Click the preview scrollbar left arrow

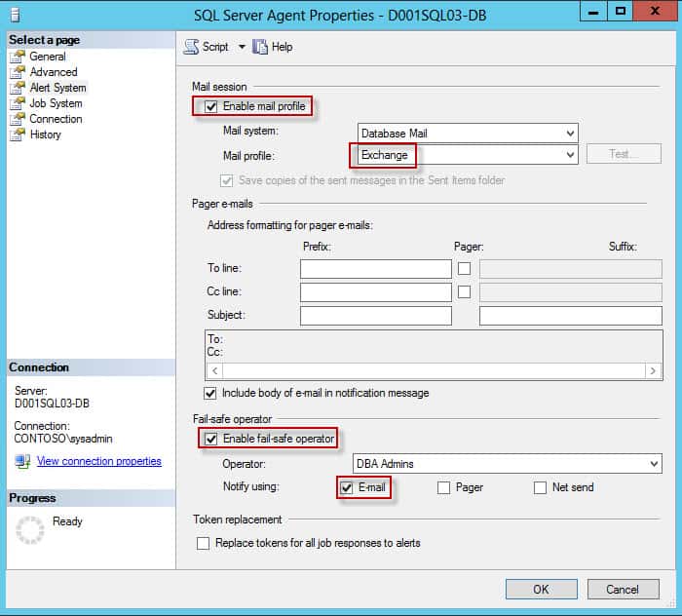214,371
